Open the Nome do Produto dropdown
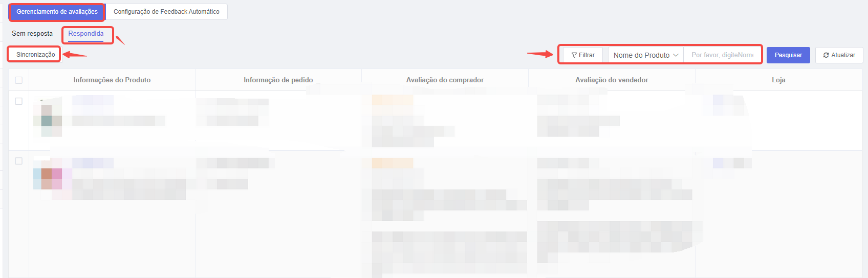The width and height of the screenshot is (868, 278). (x=646, y=55)
